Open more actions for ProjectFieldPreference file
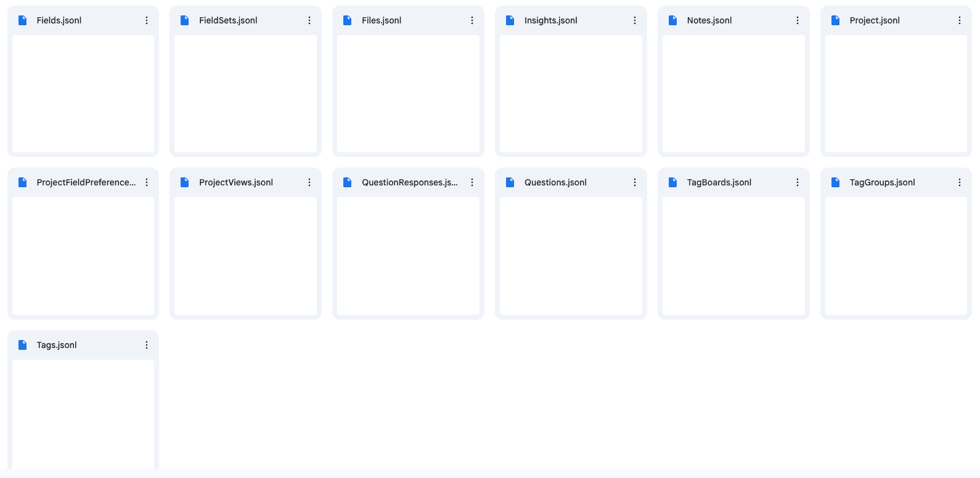Screen dimensions: 980x478 click(147, 182)
